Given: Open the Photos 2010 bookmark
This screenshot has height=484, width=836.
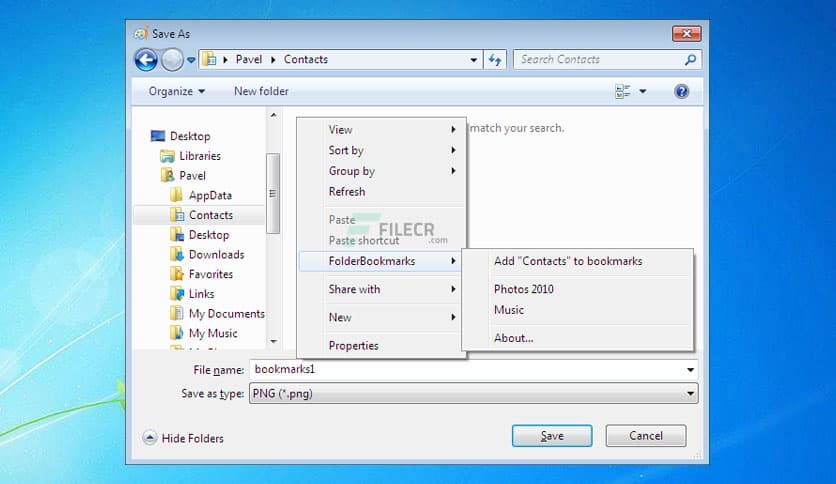Looking at the screenshot, I should coord(578,289).
